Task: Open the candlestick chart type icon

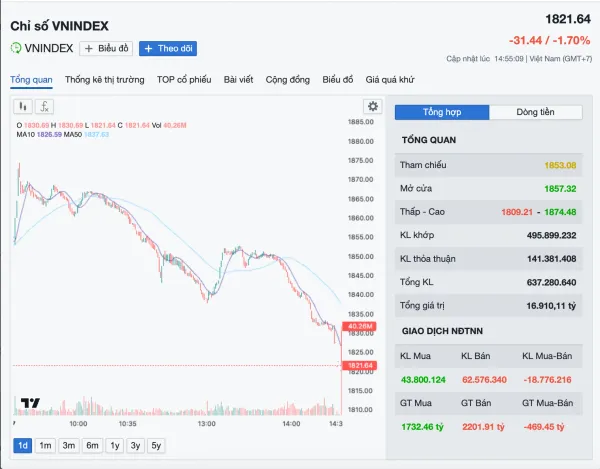Action: point(23,106)
